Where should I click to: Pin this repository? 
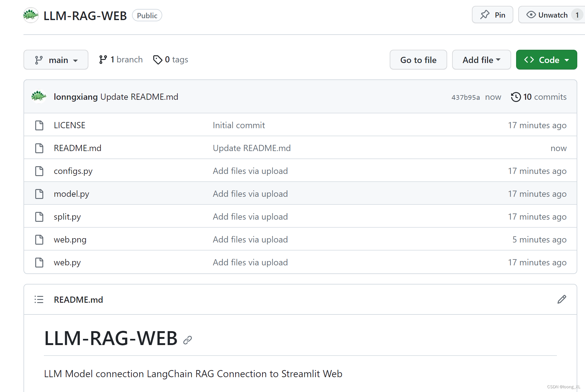pos(492,15)
